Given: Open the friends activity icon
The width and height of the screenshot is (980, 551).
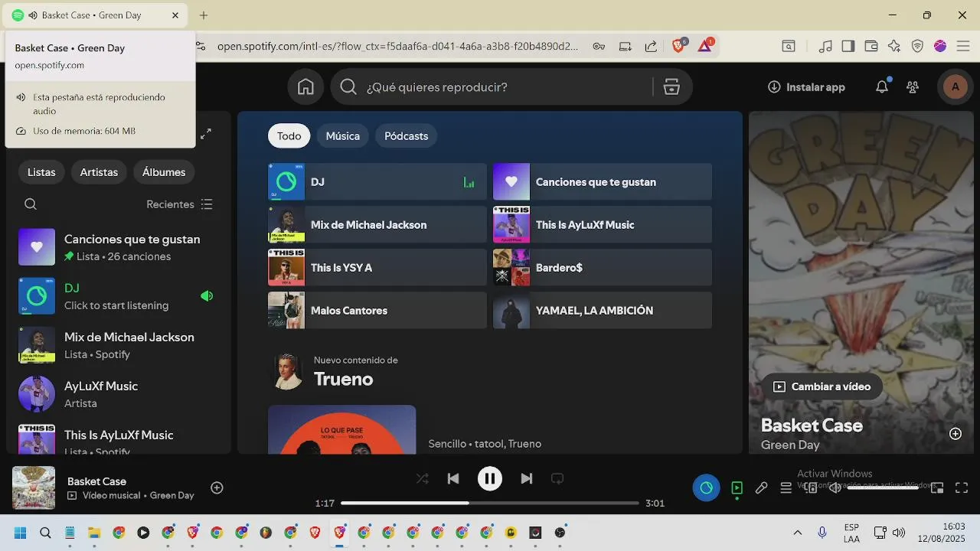Looking at the screenshot, I should pyautogui.click(x=913, y=87).
